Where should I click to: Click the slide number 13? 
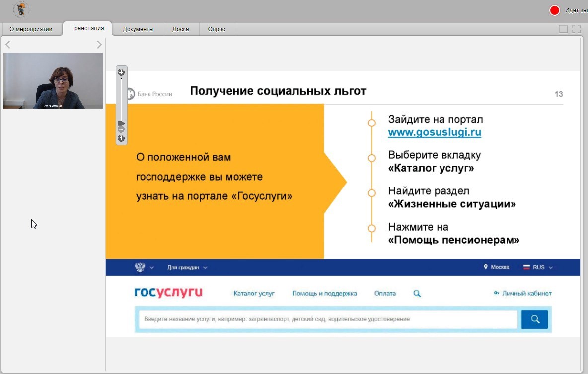tap(559, 94)
